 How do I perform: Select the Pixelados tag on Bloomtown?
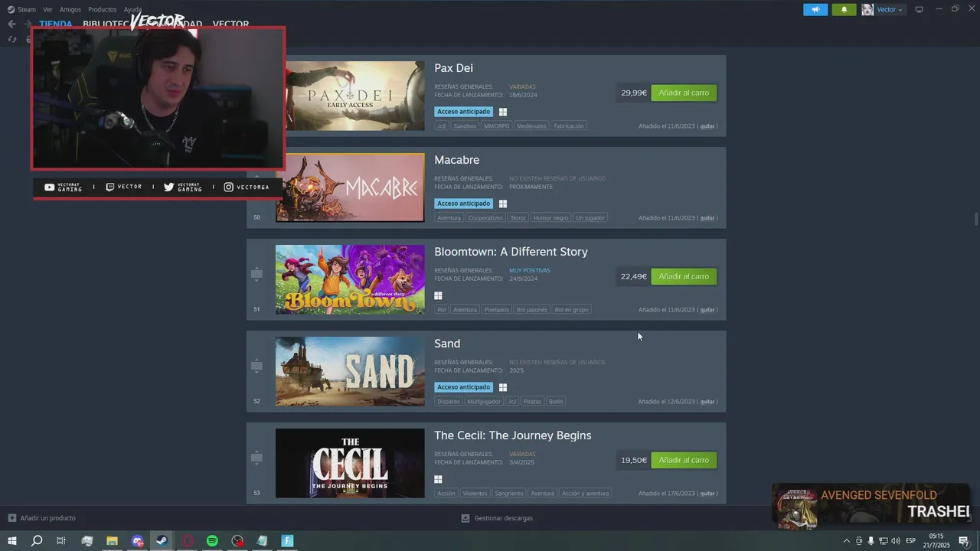pyautogui.click(x=497, y=310)
